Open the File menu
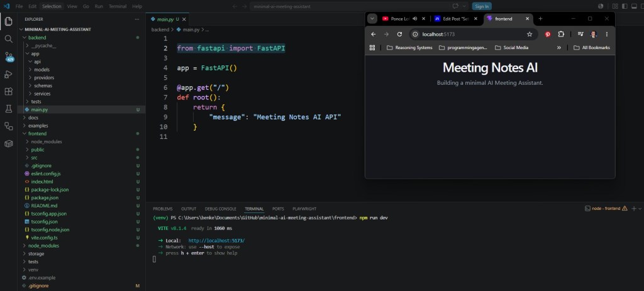The image size is (644, 291). [19, 6]
